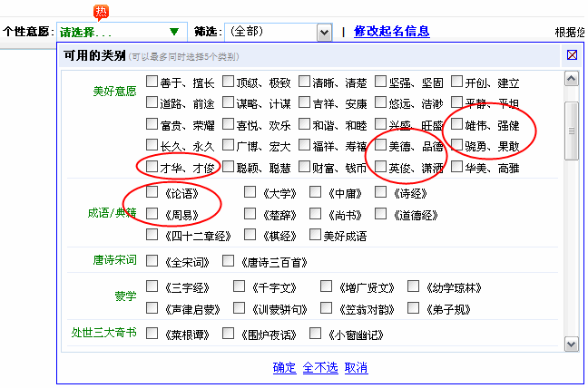Click the 修改起名信息 link
588x388 pixels.
(392, 32)
